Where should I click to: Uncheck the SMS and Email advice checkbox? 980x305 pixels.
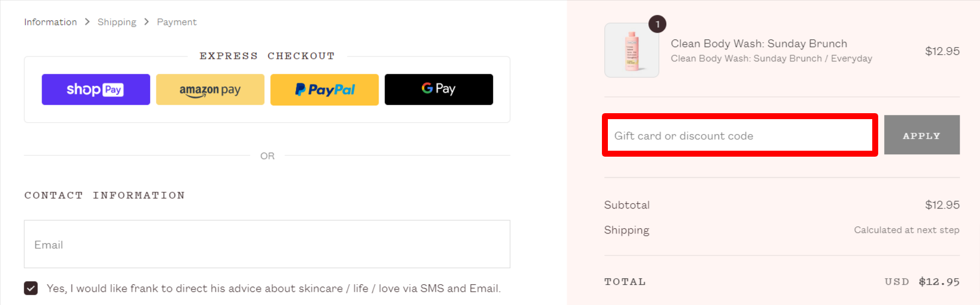click(31, 288)
